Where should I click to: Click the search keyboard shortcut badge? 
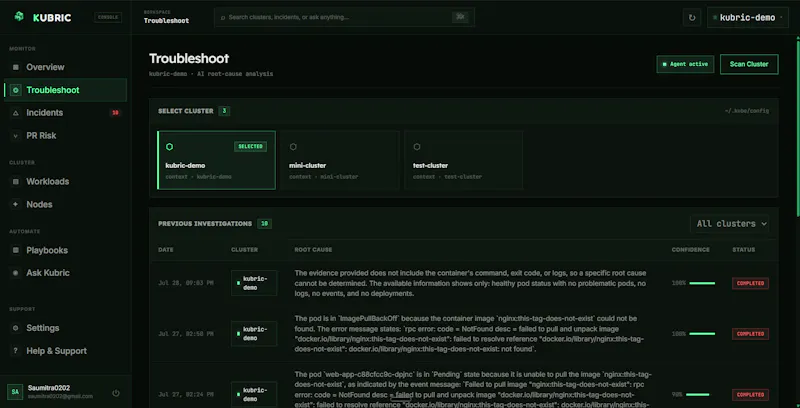[x=460, y=17]
